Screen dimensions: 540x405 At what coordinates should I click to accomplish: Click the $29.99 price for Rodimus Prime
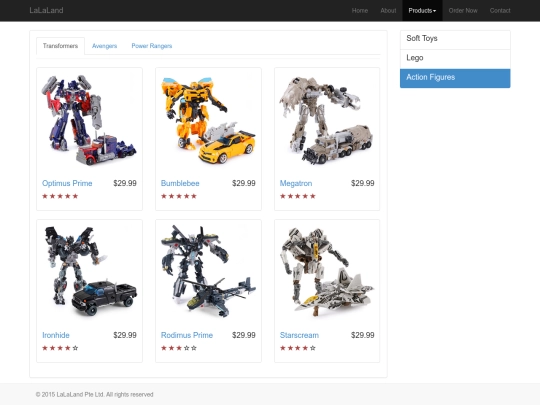click(244, 335)
